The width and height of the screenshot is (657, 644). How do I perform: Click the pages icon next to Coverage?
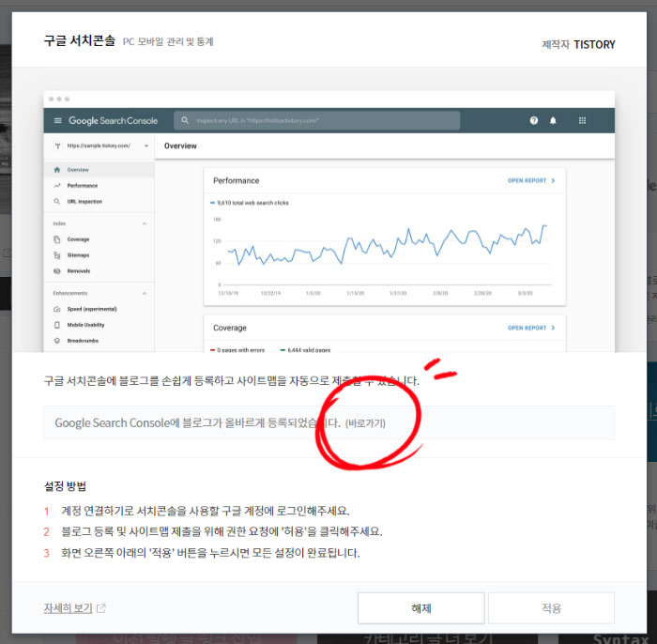(x=57, y=239)
